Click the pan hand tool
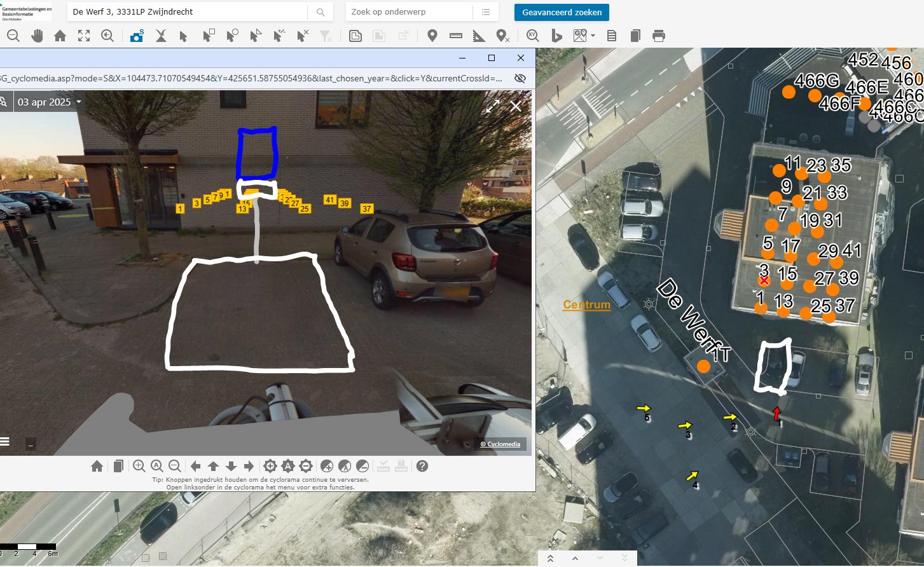 click(x=37, y=36)
